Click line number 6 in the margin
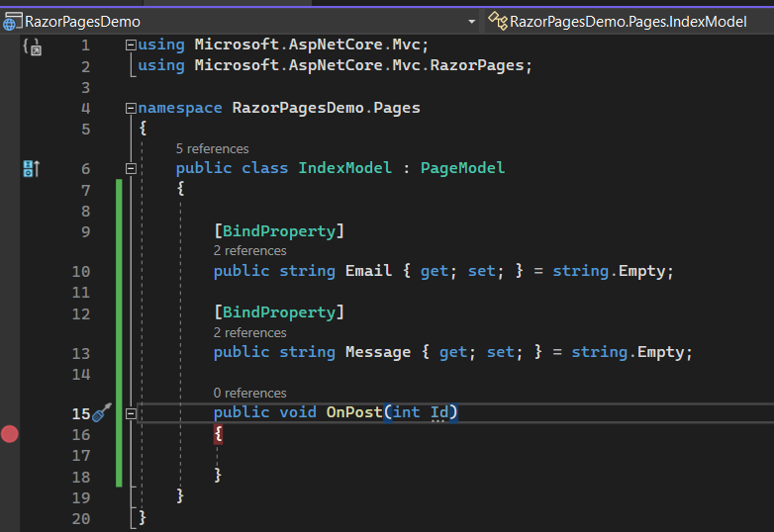 (86, 169)
